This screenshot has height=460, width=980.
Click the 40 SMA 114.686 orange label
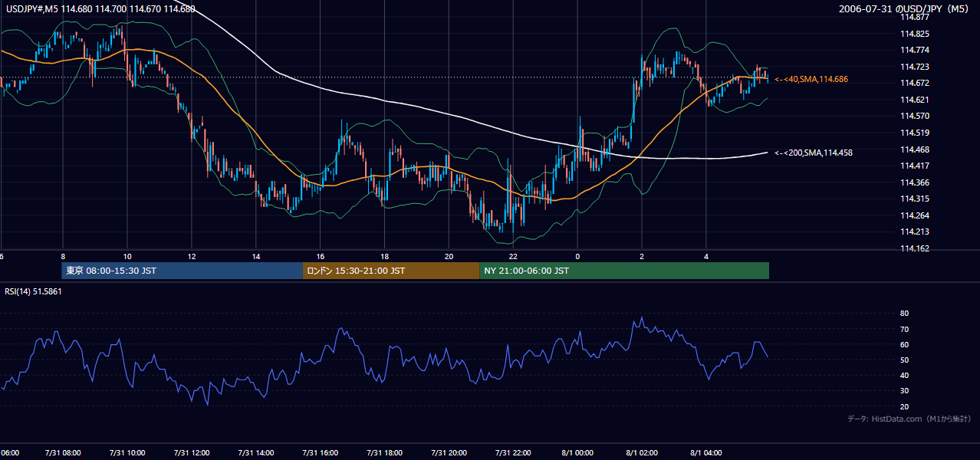click(811, 79)
